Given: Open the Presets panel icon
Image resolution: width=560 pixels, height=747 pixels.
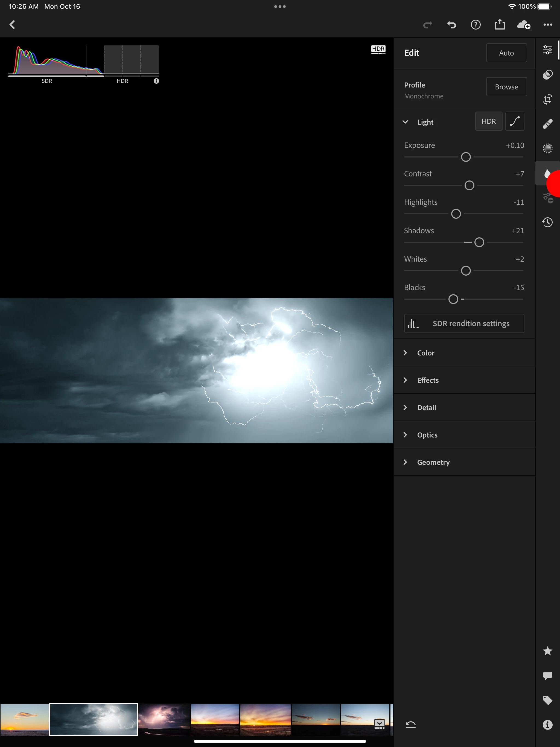Looking at the screenshot, I should pos(547,74).
